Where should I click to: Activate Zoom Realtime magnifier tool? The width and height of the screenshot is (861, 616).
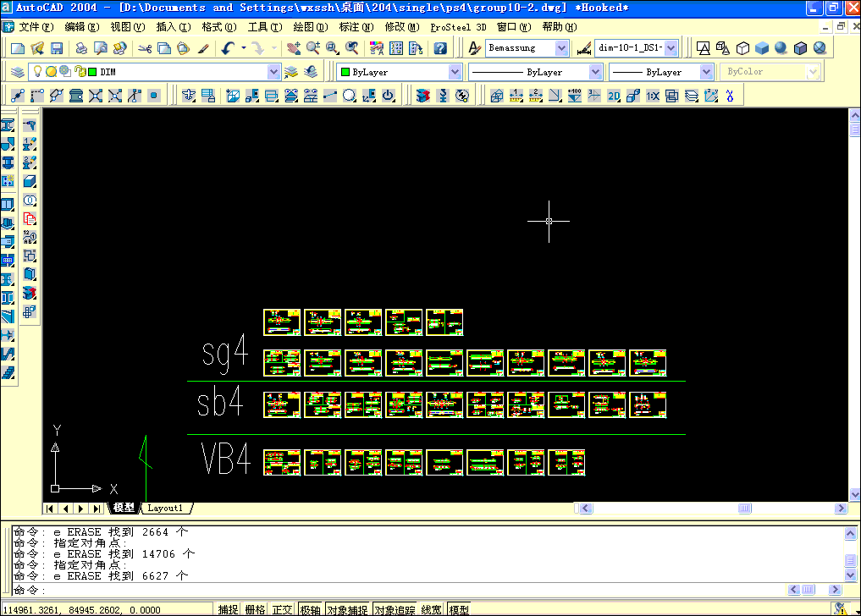tap(313, 48)
